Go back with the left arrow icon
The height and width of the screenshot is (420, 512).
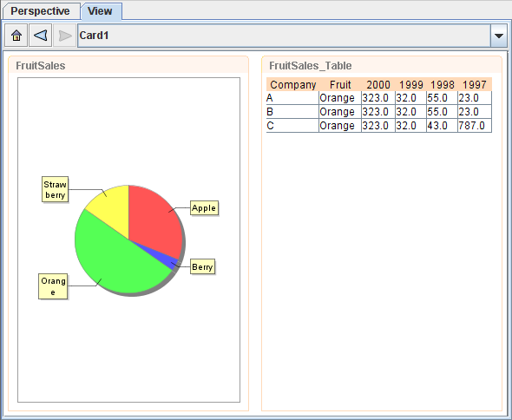[41, 36]
